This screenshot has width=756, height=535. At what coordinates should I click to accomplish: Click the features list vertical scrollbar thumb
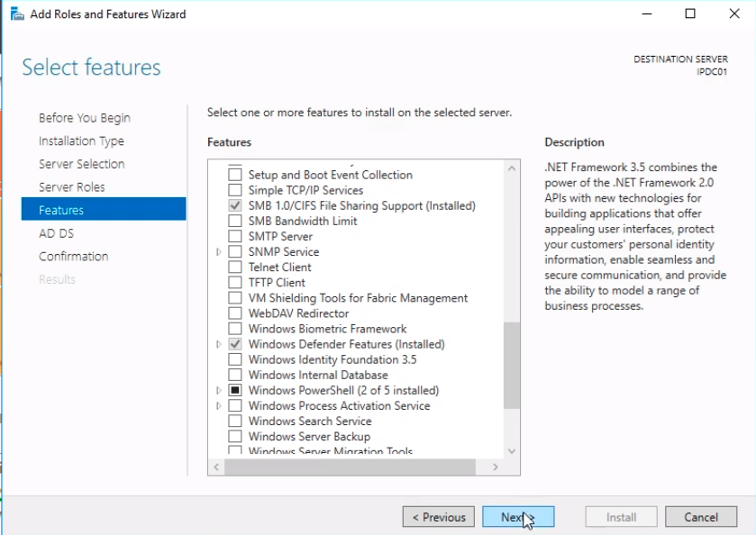(512, 365)
